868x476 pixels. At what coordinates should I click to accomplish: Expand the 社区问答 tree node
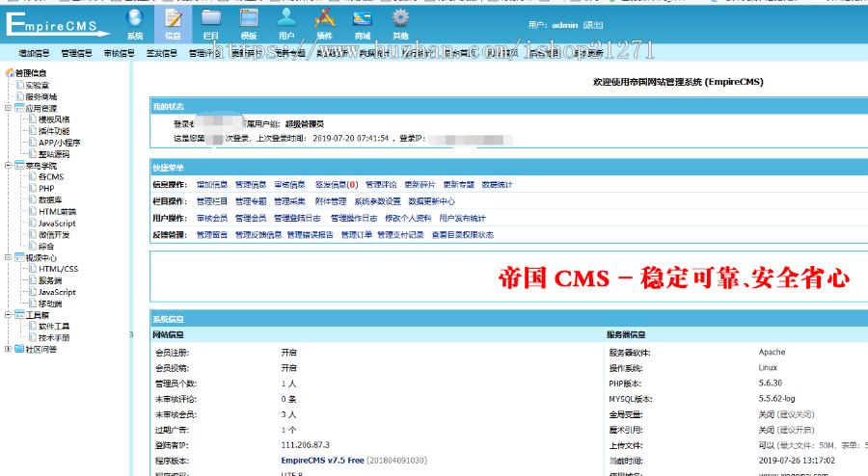9,349
